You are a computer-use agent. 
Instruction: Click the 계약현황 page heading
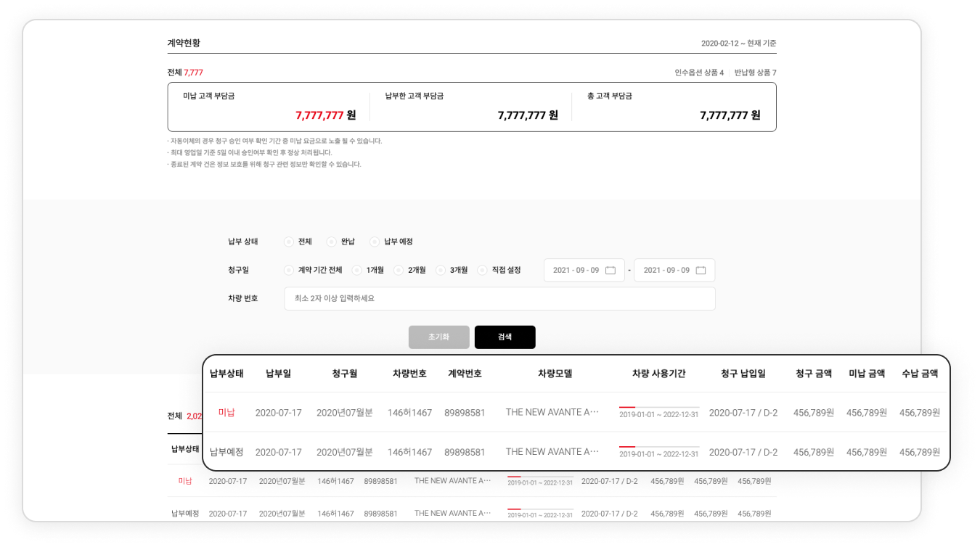pyautogui.click(x=184, y=43)
